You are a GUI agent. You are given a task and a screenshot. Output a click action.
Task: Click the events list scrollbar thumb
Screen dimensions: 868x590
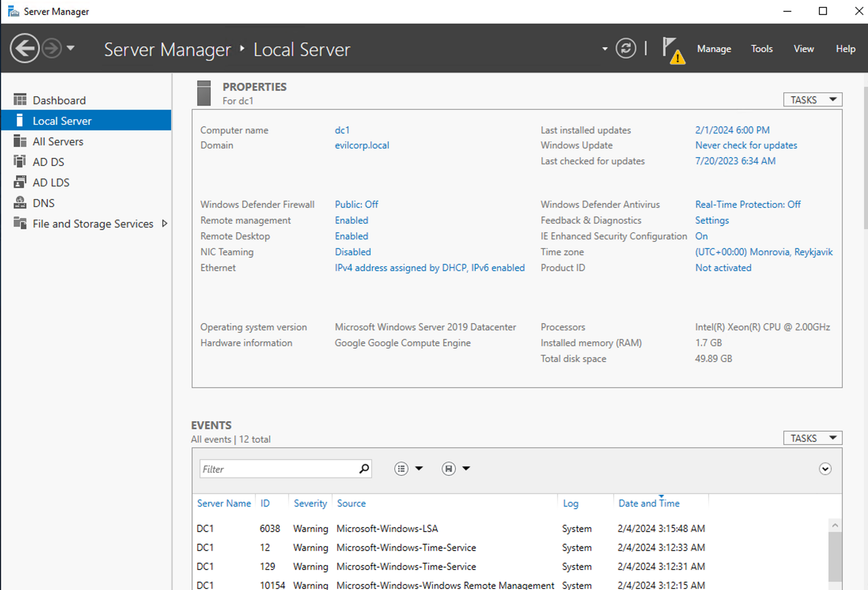(x=835, y=556)
